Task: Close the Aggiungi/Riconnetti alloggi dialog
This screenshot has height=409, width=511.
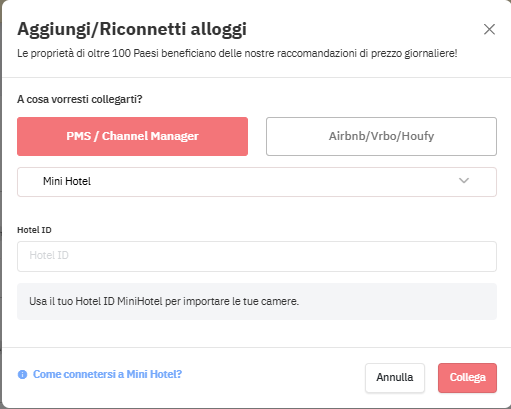Action: pos(489,29)
